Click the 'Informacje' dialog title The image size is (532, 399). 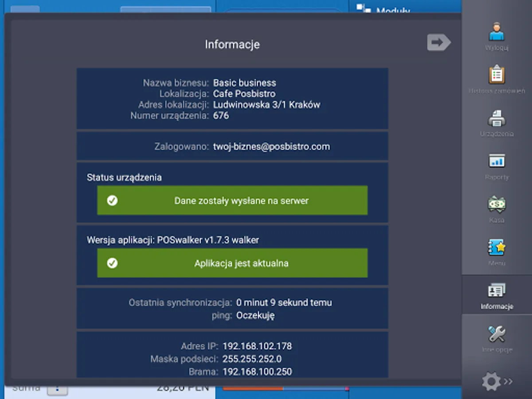[232, 44]
